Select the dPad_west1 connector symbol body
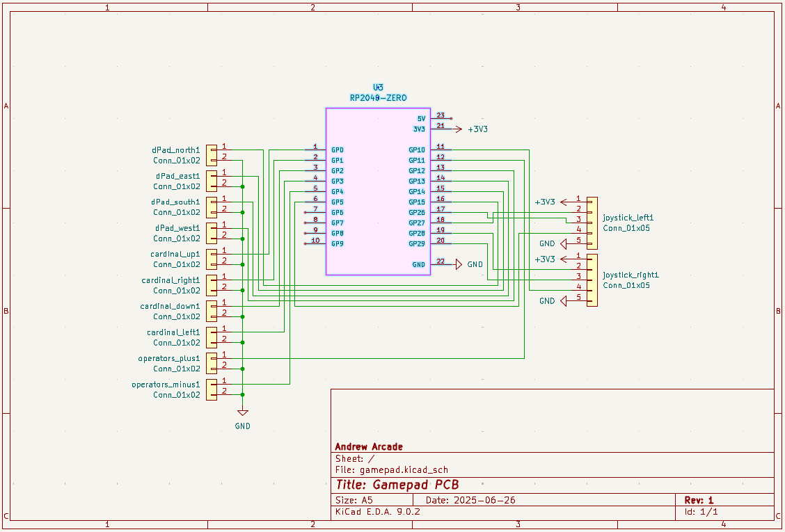785x532 pixels. point(212,233)
